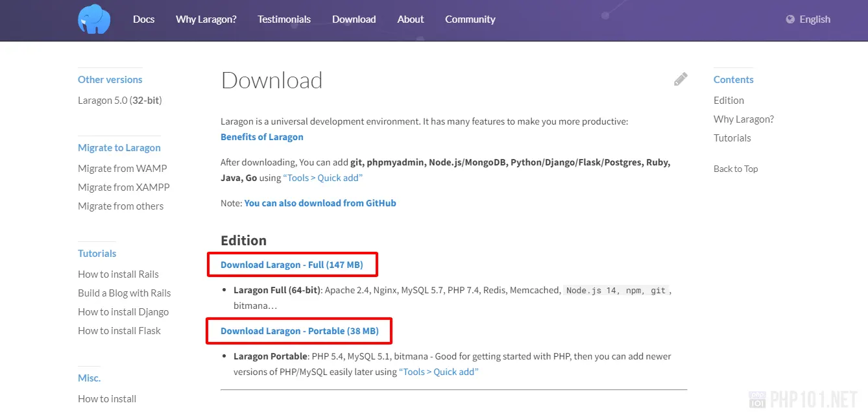The width and height of the screenshot is (868, 412).
Task: Open the Community nav item
Action: [470, 19]
